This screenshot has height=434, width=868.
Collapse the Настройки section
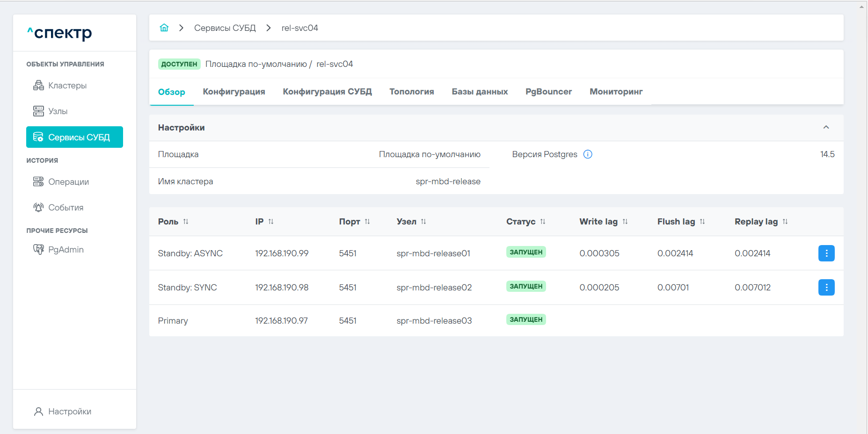(826, 127)
